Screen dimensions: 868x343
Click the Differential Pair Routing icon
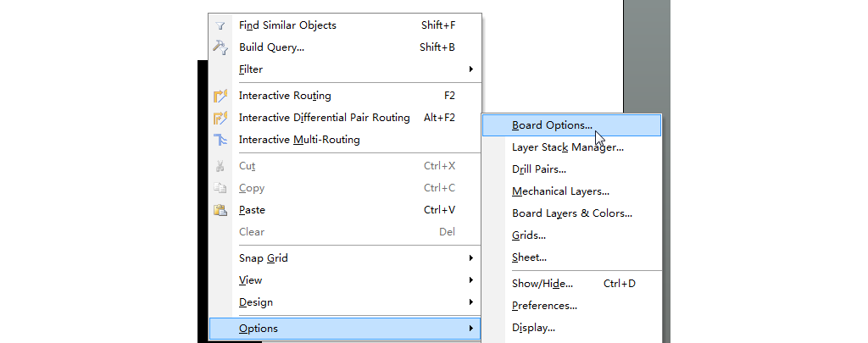pos(220,118)
